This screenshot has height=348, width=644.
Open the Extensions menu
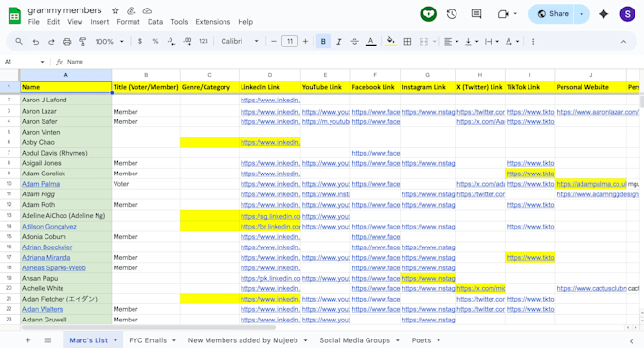[x=213, y=22]
